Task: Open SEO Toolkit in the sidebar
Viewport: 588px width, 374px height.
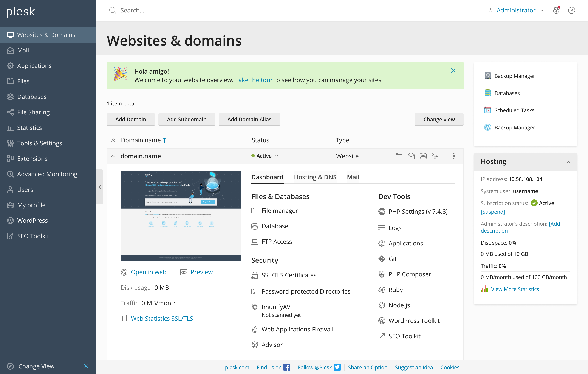Action: (x=48, y=236)
